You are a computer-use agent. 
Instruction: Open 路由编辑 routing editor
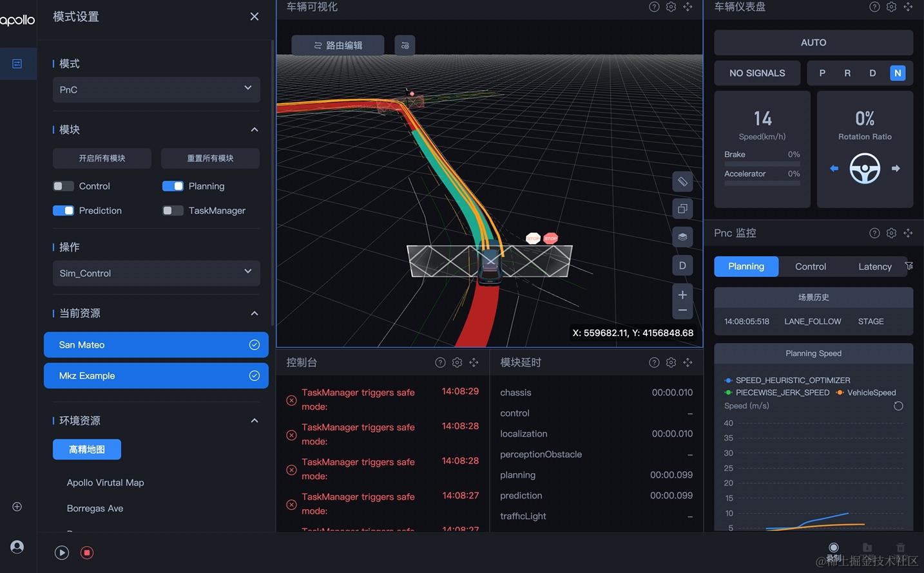coord(338,45)
